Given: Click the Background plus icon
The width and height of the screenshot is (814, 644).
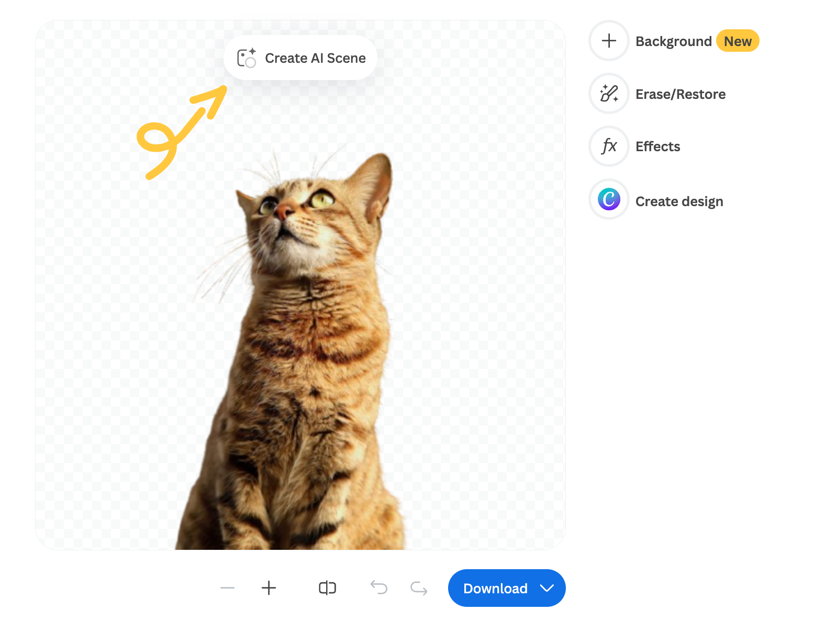Looking at the screenshot, I should pyautogui.click(x=609, y=41).
